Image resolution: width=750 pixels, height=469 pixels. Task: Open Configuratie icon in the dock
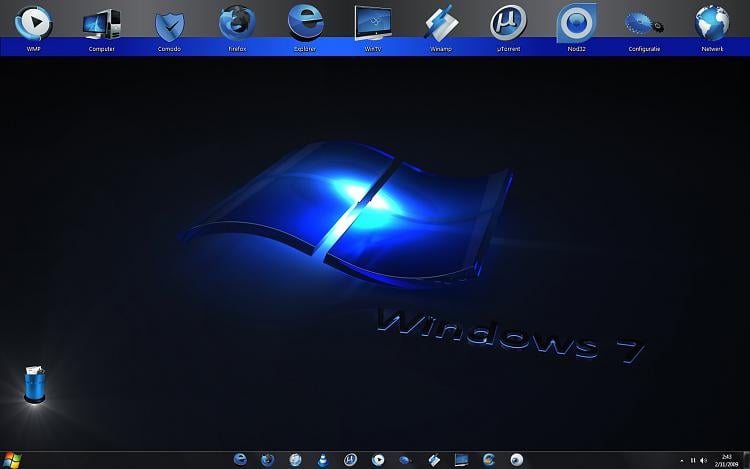(x=644, y=24)
